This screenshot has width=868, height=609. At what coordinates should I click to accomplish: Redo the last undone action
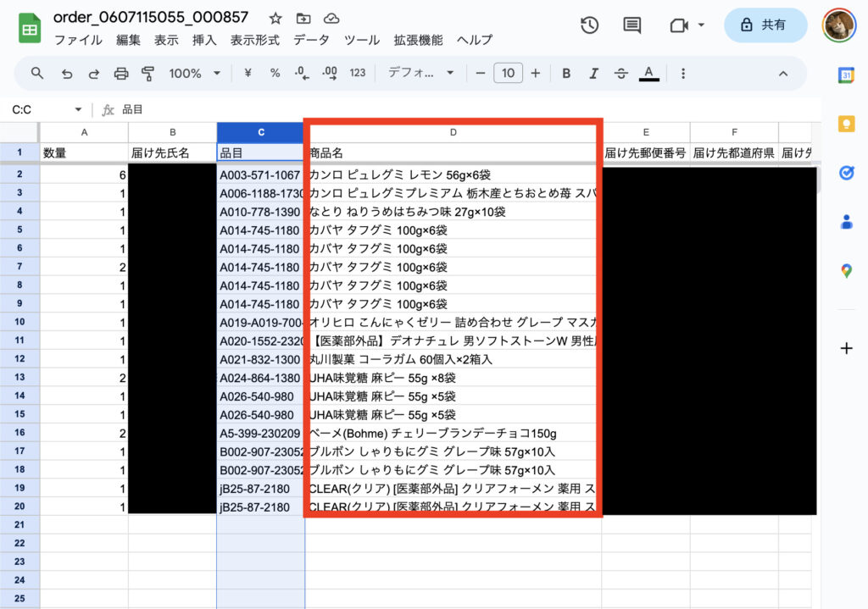point(93,74)
